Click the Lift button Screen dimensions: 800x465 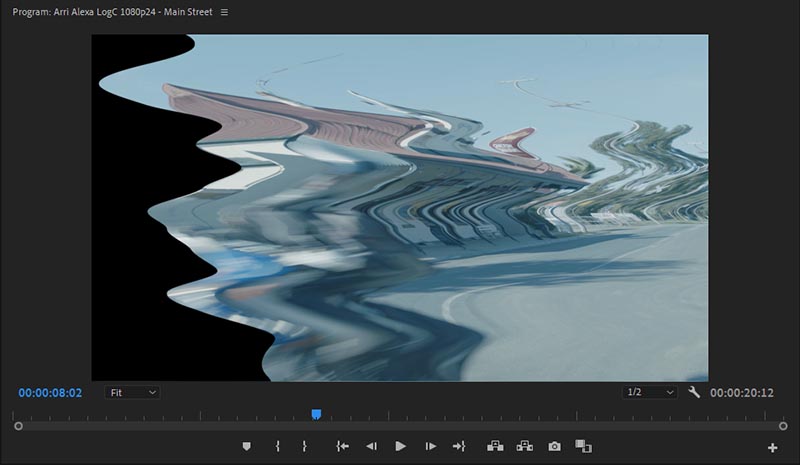[x=495, y=447]
